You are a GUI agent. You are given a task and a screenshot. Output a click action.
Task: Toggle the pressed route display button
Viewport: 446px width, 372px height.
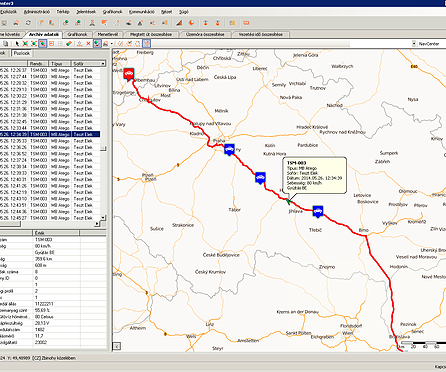pyautogui.click(x=97, y=44)
